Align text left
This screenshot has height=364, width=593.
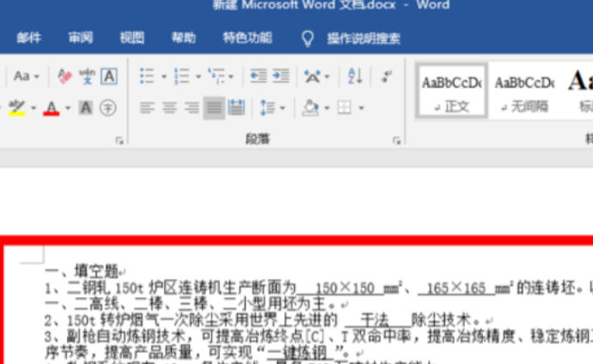tap(147, 108)
